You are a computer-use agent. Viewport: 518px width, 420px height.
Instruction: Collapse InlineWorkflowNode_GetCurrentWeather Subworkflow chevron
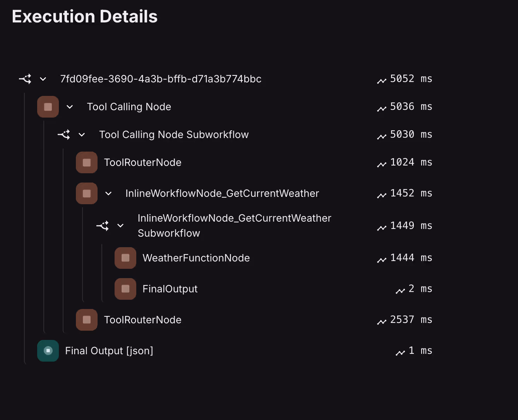click(x=120, y=225)
